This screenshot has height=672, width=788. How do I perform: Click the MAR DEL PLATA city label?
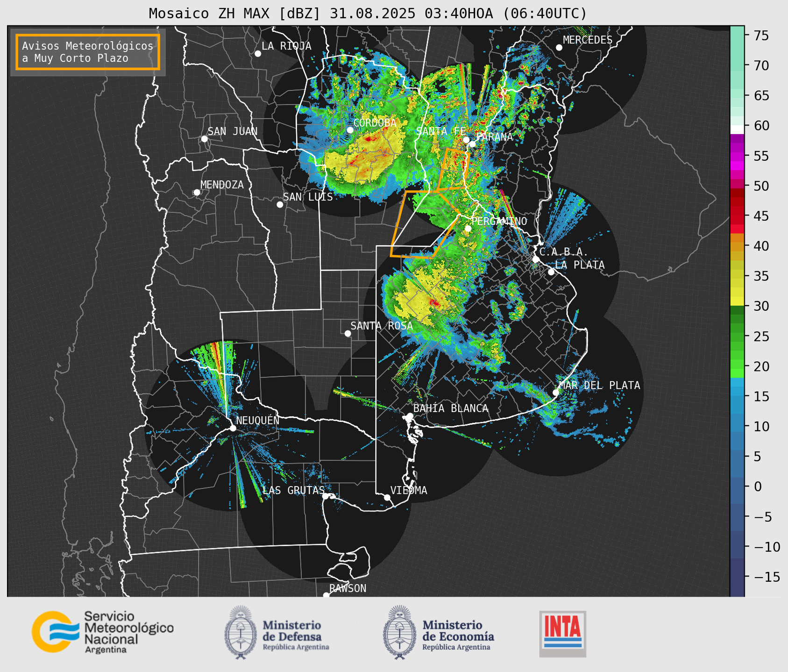[x=599, y=386]
